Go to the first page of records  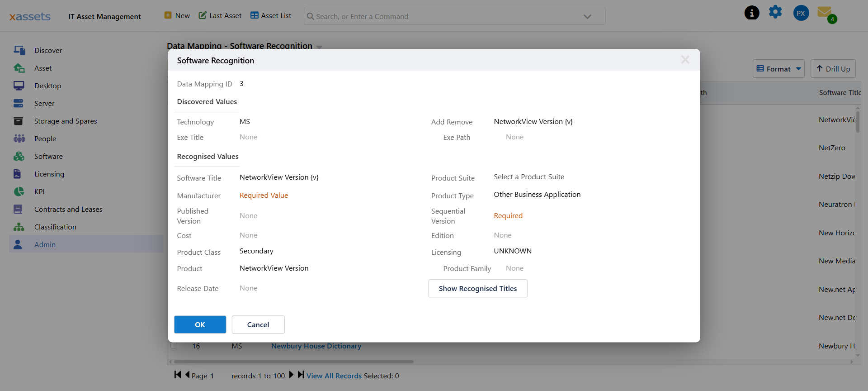(x=178, y=375)
